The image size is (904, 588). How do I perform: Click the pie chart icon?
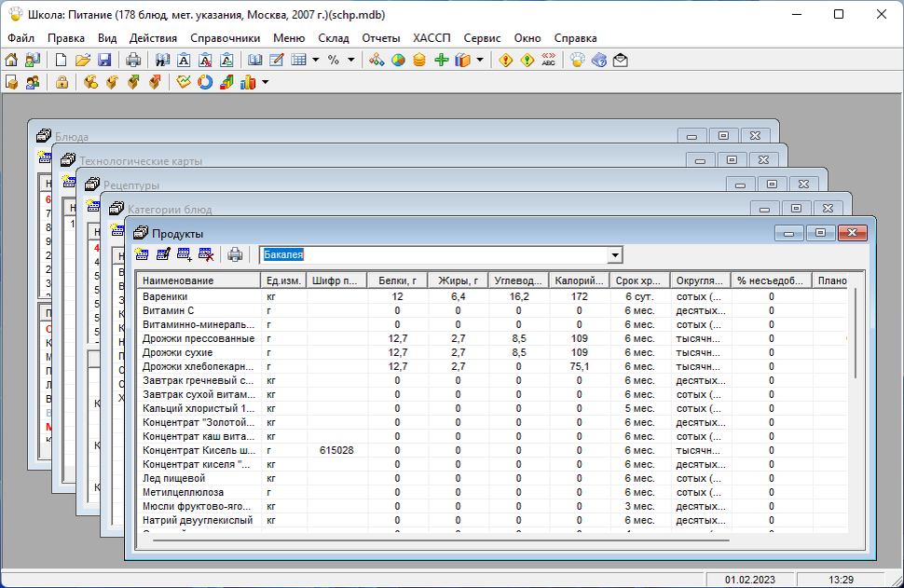click(x=398, y=60)
